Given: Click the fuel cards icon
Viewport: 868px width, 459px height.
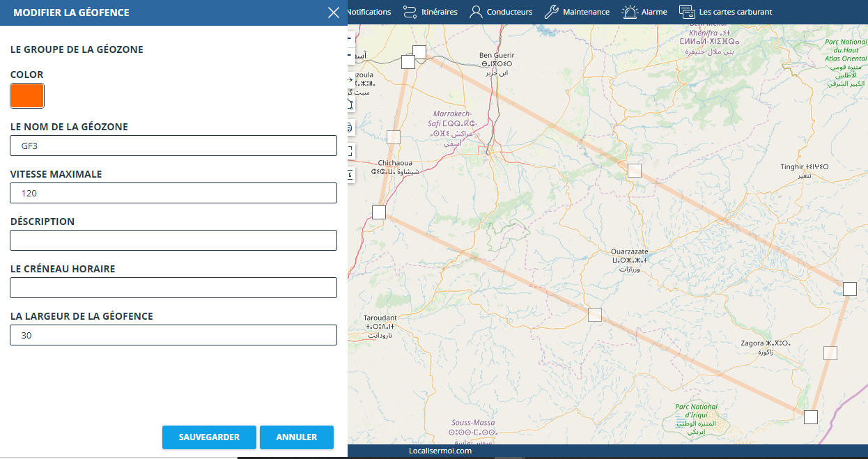Looking at the screenshot, I should [687, 12].
